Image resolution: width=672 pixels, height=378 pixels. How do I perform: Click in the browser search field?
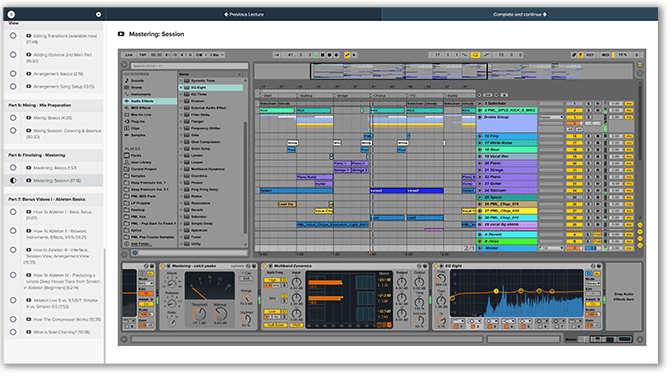189,66
